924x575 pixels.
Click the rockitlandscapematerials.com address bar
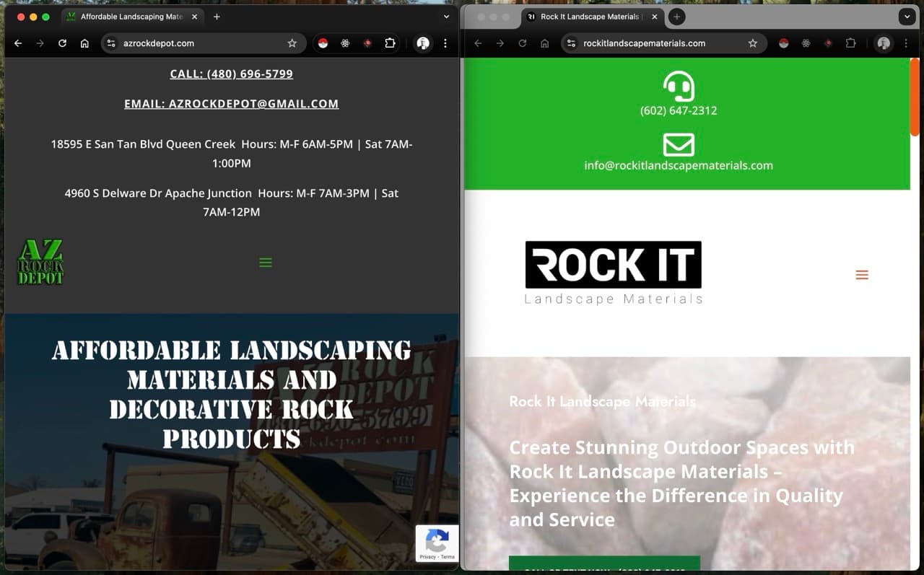coord(663,43)
